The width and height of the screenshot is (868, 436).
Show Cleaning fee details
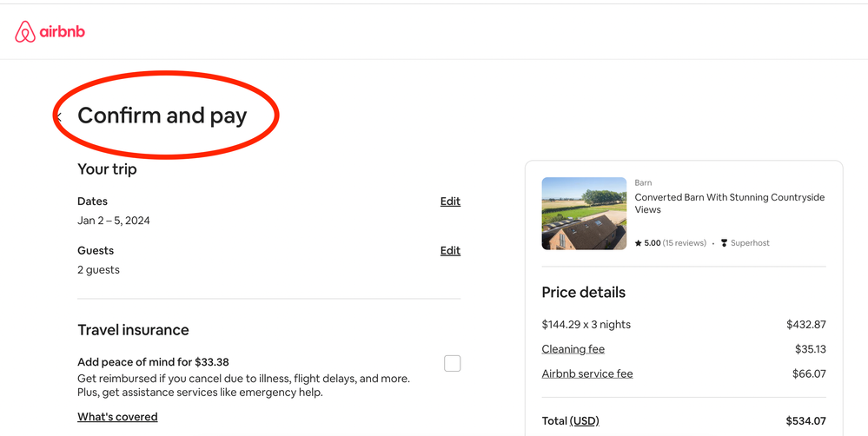click(573, 349)
